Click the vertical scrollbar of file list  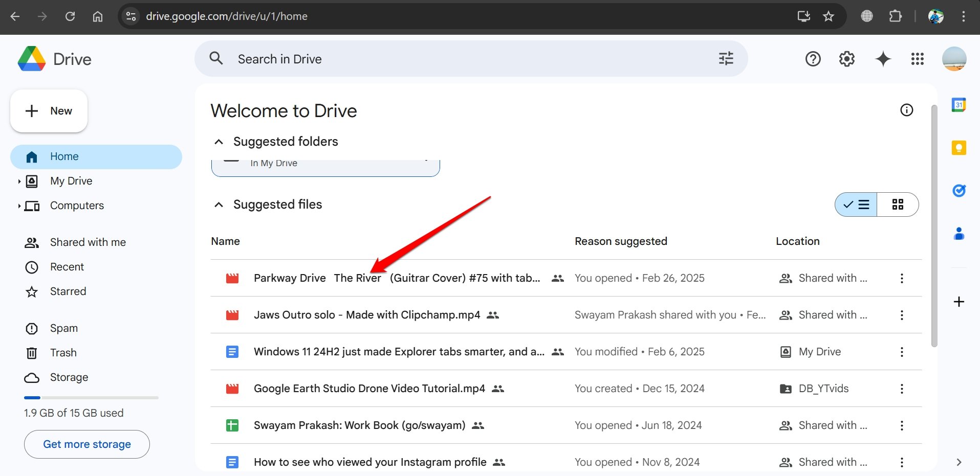[x=934, y=226]
